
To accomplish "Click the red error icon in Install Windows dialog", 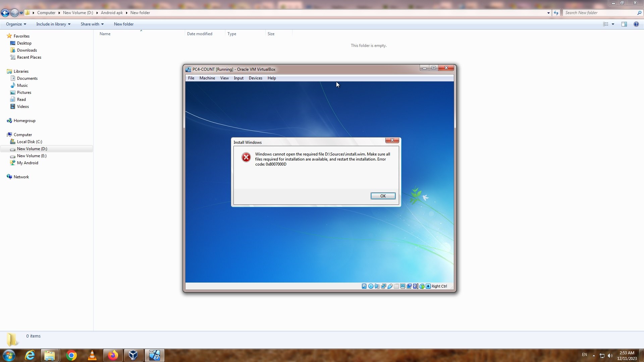I will [246, 157].
